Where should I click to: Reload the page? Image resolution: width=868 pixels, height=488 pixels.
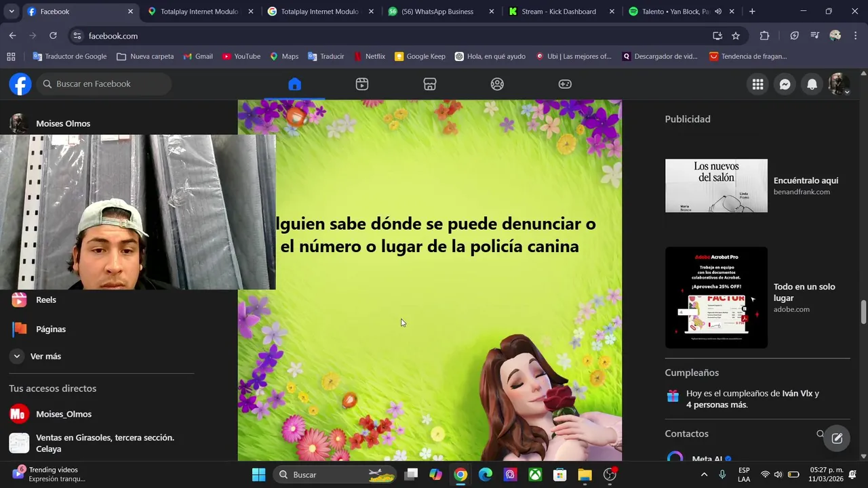click(53, 36)
